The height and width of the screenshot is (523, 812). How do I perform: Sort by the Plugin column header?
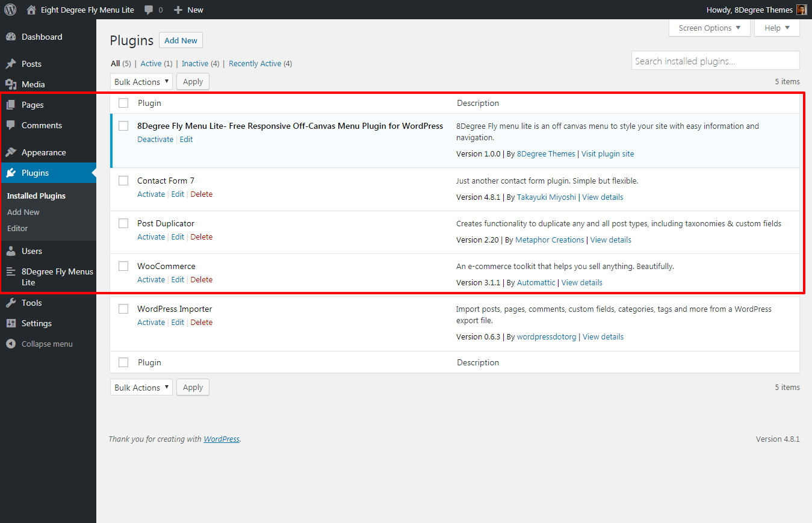[149, 103]
